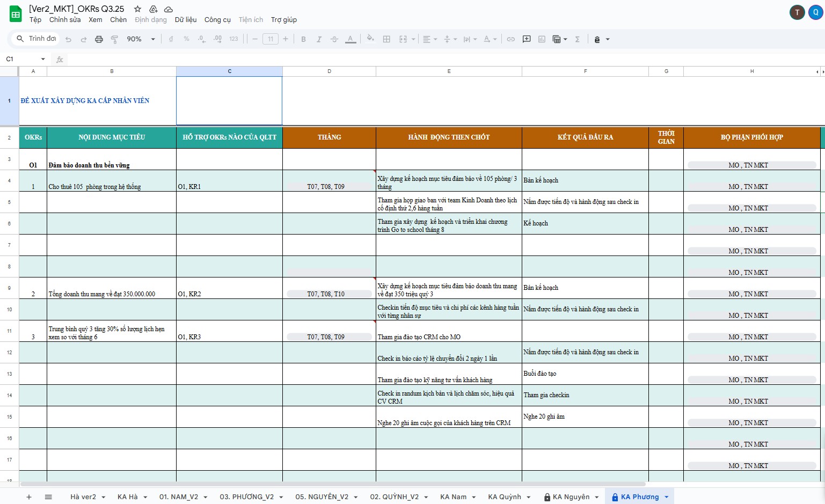Screen dimensions: 825x504
Task: Open the Chèn menu
Action: click(x=118, y=20)
